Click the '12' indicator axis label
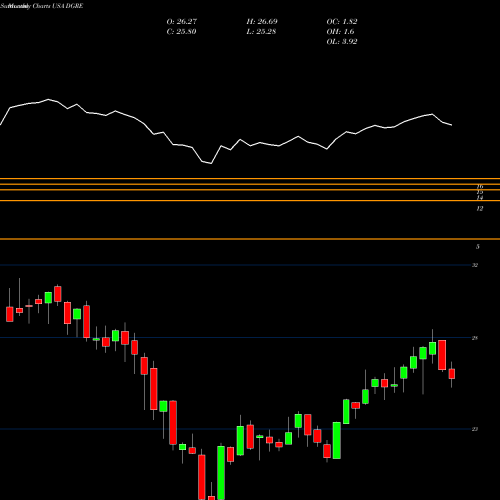500x500 pixels. point(480,209)
